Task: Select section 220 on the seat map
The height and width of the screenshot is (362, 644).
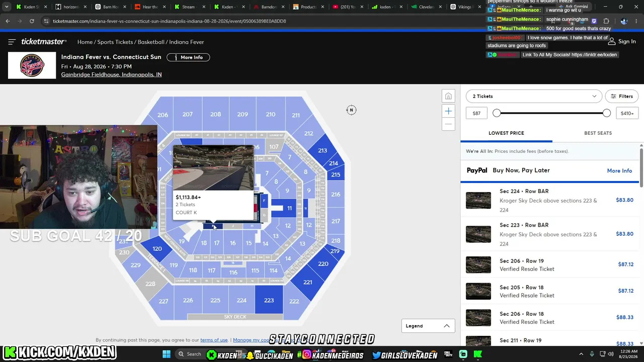Action: 323,263
